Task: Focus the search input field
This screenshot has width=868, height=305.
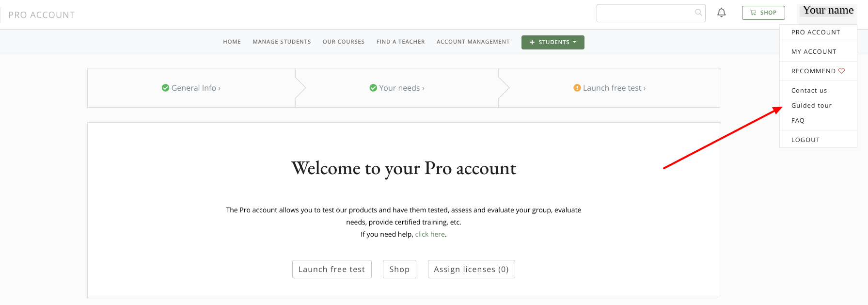Action: (645, 13)
